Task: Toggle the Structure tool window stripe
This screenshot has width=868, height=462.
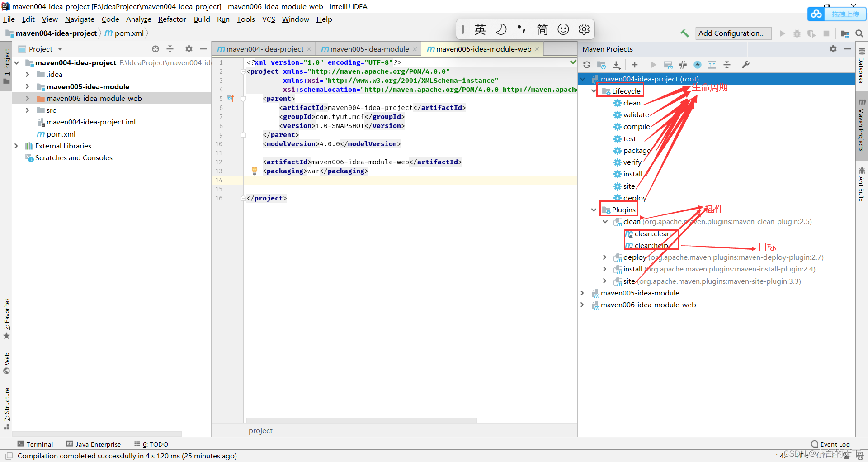Action: click(x=6, y=409)
